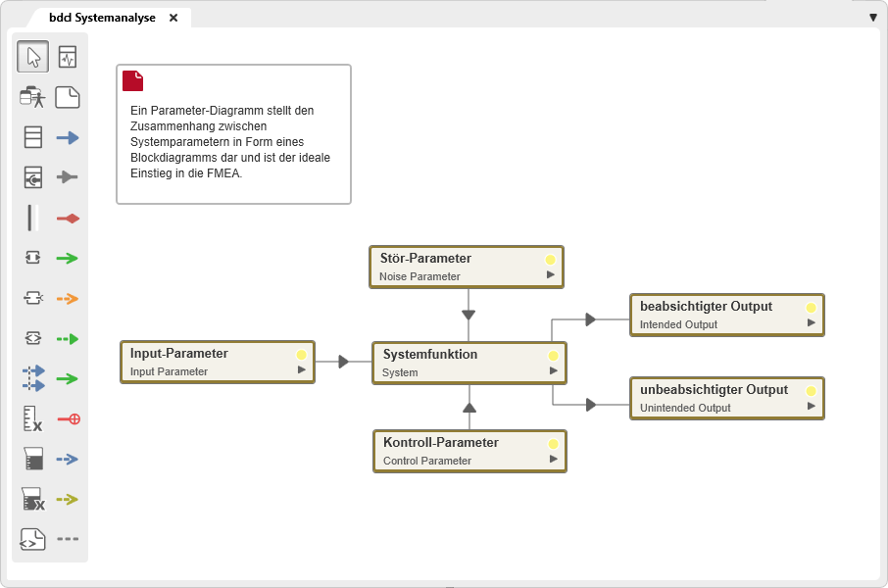Image resolution: width=888 pixels, height=588 pixels.
Task: Switch to bdd Systemanalyse tab
Action: coord(102,18)
